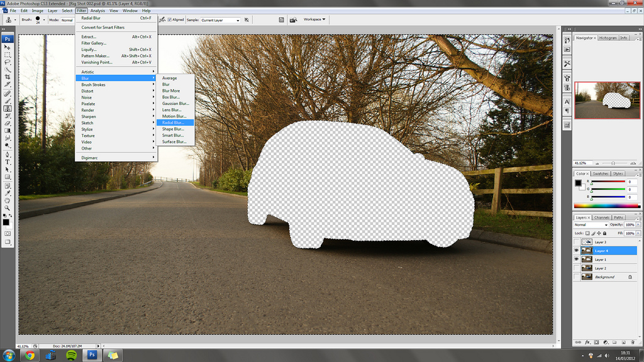This screenshot has width=644, height=362.
Task: Select the Hand tool
Action: point(8,200)
